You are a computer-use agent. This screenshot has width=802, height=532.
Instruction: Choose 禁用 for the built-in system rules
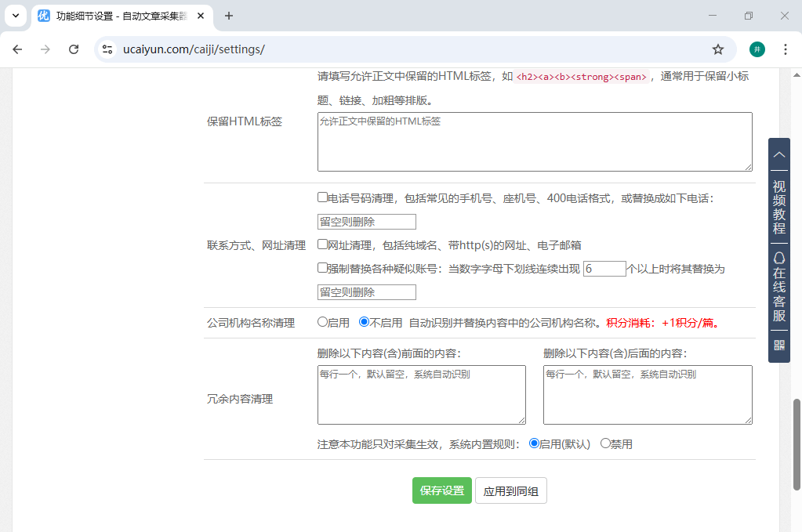[x=604, y=443]
